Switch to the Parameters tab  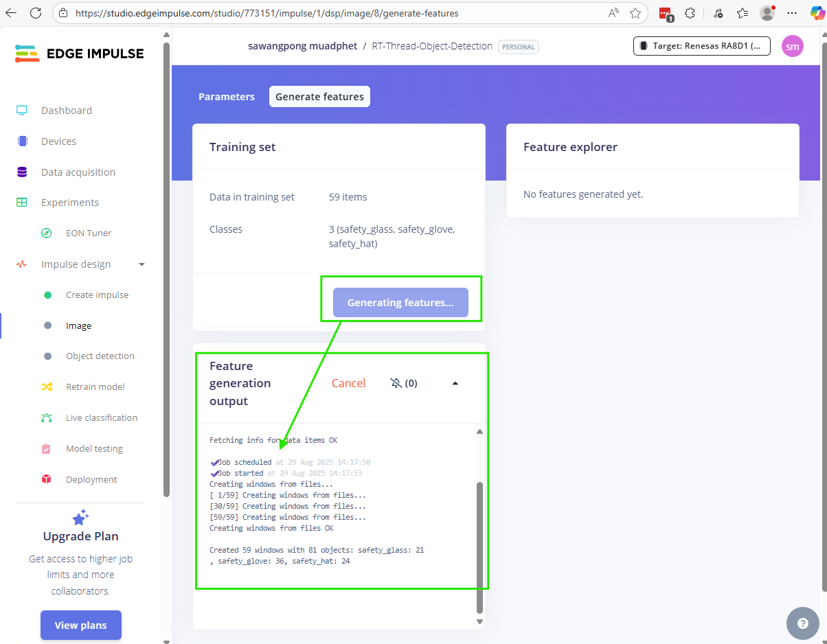(x=226, y=97)
